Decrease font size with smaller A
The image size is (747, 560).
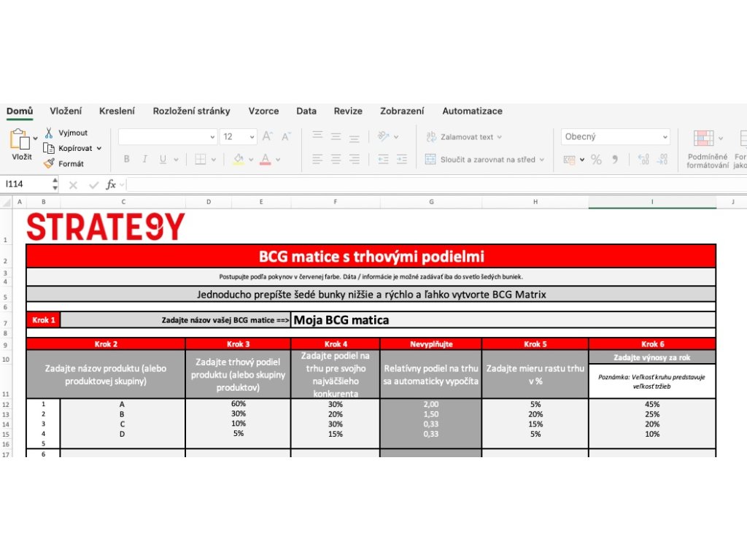click(286, 136)
